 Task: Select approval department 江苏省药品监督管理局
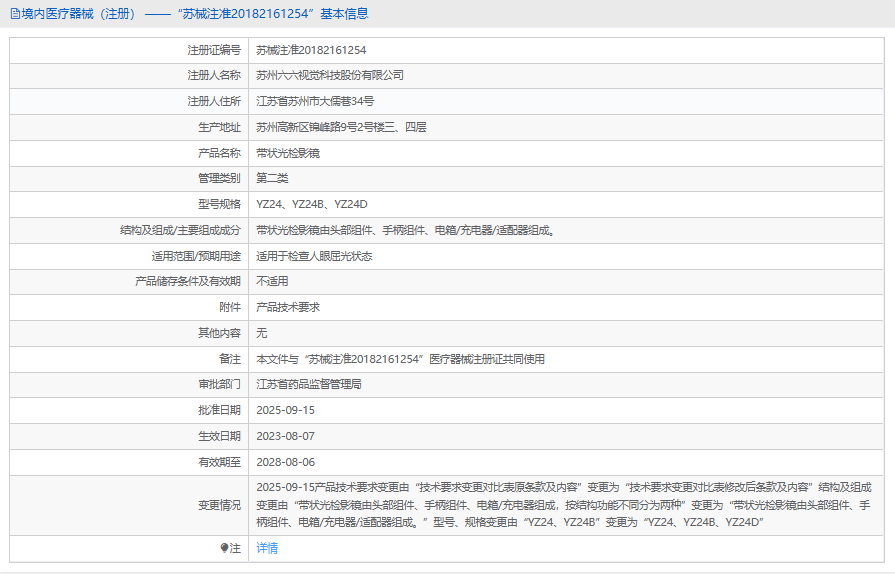click(309, 385)
